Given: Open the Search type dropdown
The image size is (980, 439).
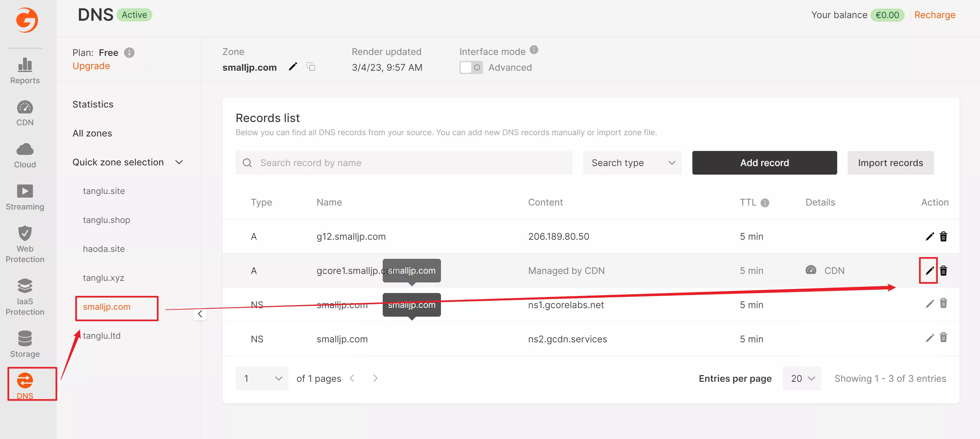Looking at the screenshot, I should [x=632, y=163].
